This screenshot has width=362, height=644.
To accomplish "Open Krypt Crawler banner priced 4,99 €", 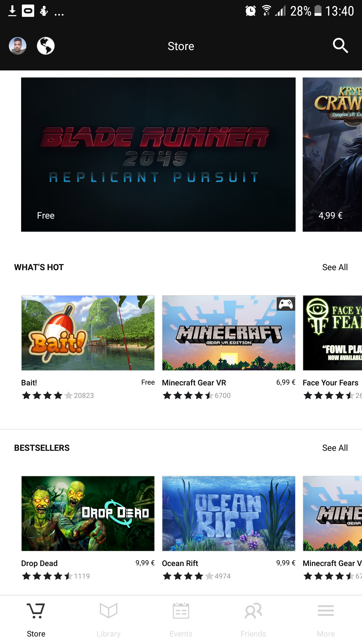I will tap(332, 154).
